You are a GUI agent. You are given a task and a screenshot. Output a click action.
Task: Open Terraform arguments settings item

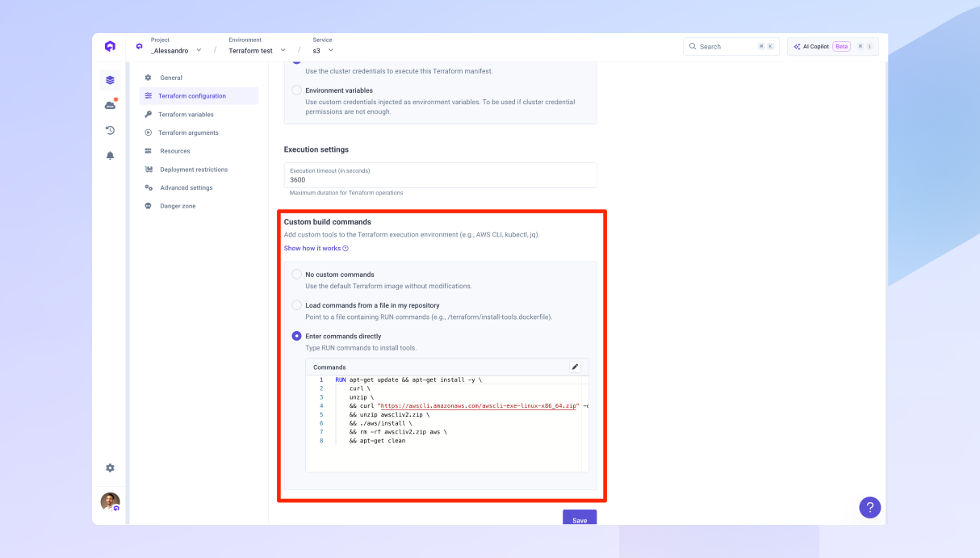[x=199, y=132]
